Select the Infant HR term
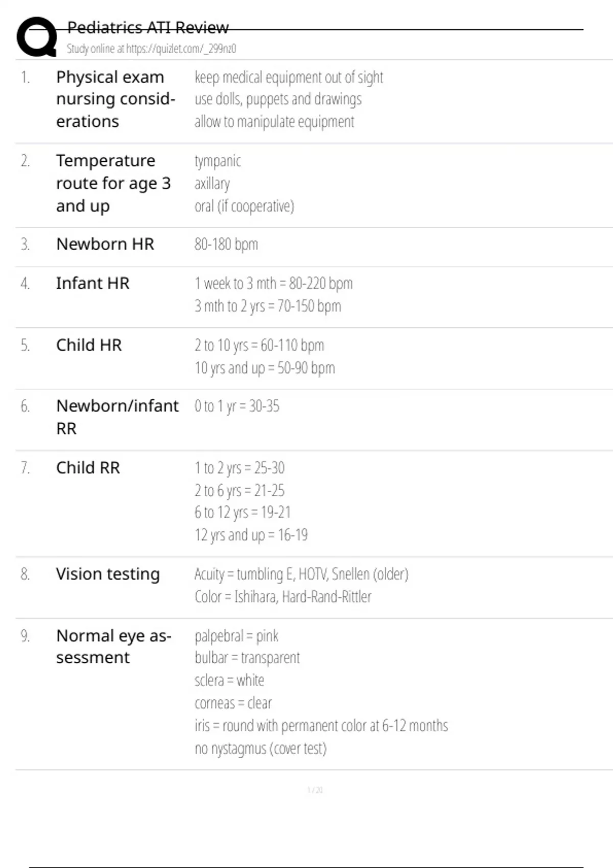This screenshot has width=613, height=868. click(x=92, y=283)
